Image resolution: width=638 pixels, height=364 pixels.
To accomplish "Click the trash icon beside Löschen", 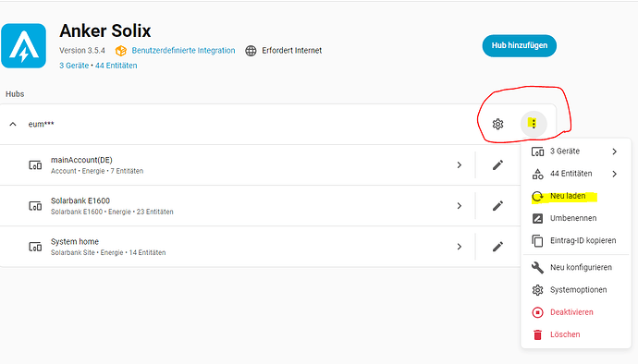I will (x=537, y=334).
